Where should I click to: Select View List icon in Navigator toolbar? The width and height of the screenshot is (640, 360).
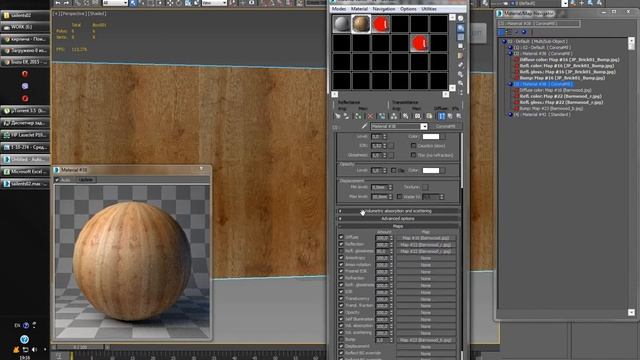point(502,32)
